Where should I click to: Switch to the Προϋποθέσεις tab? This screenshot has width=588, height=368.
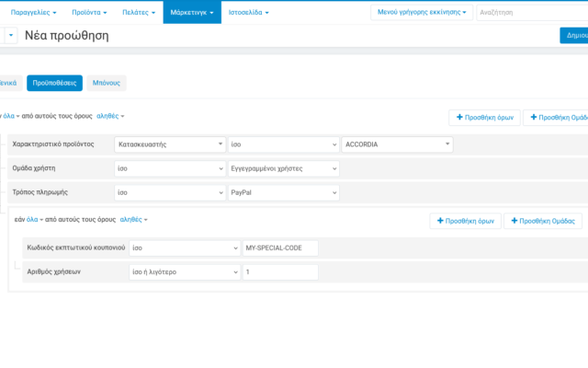pos(54,83)
